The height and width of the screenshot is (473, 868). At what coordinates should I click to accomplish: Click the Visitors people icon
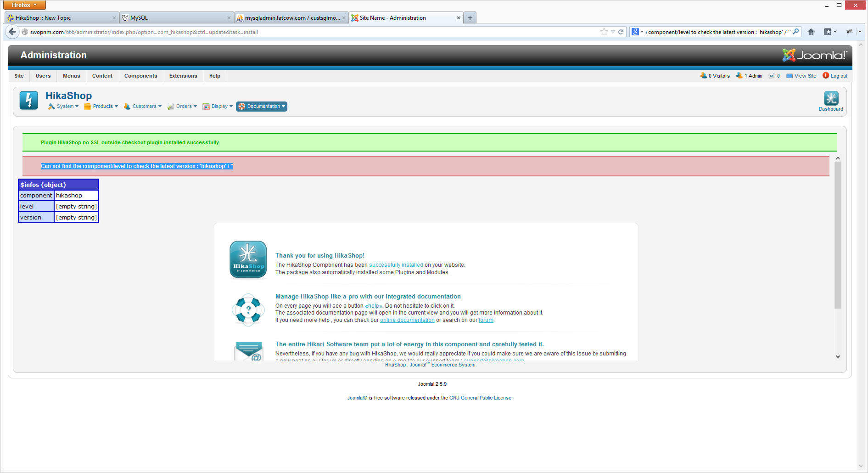(704, 75)
